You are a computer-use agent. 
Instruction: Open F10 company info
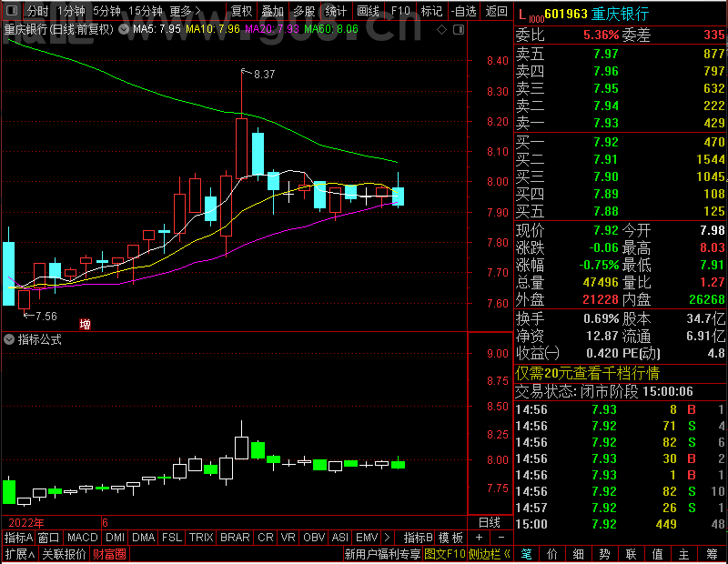[400, 11]
